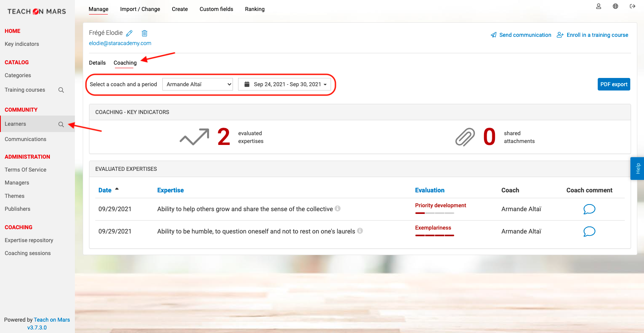
Task: Click the evaluated expertises trend icon
Action: pos(195,137)
